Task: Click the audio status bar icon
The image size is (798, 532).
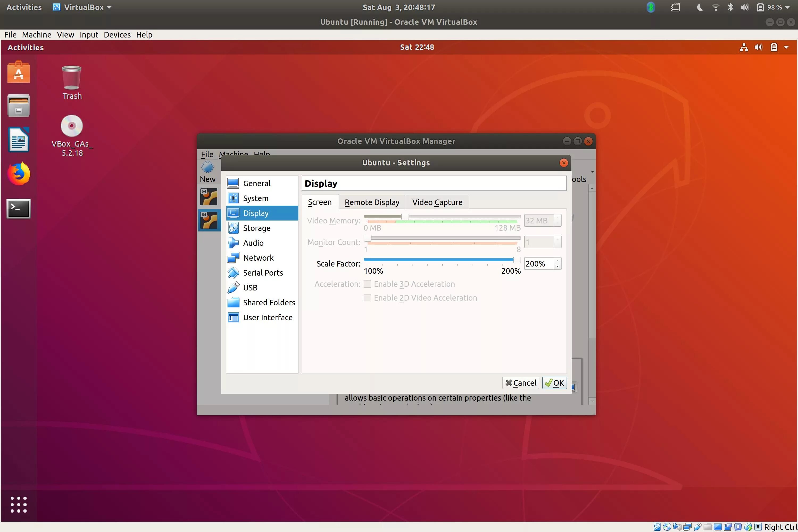Action: [677, 527]
